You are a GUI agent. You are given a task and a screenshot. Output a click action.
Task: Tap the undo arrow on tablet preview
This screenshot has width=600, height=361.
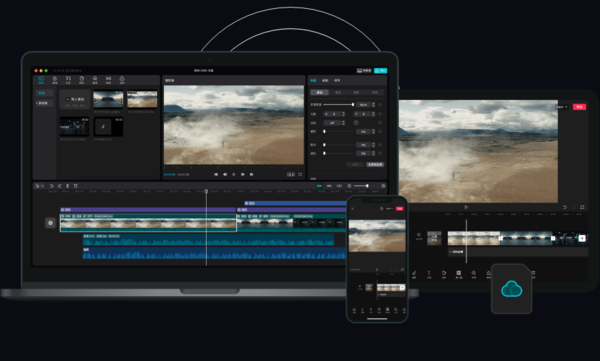pos(565,207)
